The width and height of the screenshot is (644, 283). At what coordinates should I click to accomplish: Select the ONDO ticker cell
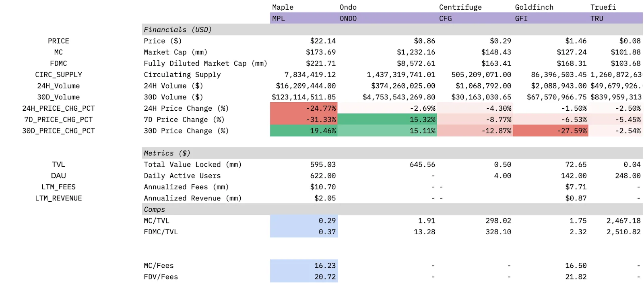(387, 19)
